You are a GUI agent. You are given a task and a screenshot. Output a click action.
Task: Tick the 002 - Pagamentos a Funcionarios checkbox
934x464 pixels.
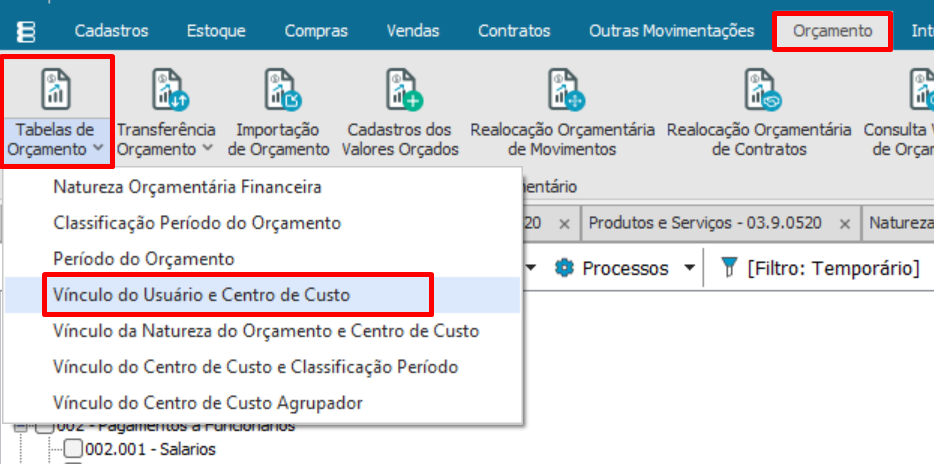45,426
